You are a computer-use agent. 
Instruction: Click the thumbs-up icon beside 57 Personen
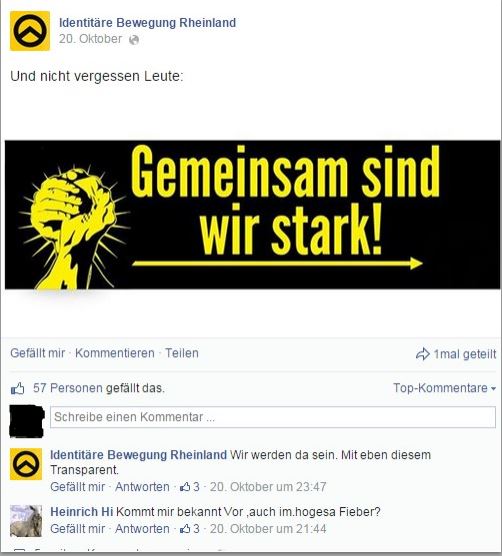(x=18, y=388)
